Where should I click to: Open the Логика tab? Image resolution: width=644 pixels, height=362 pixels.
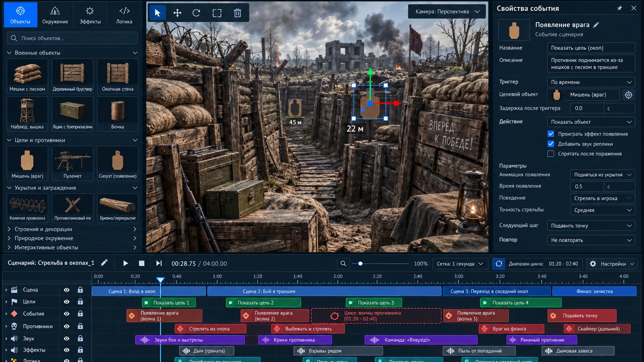(124, 15)
